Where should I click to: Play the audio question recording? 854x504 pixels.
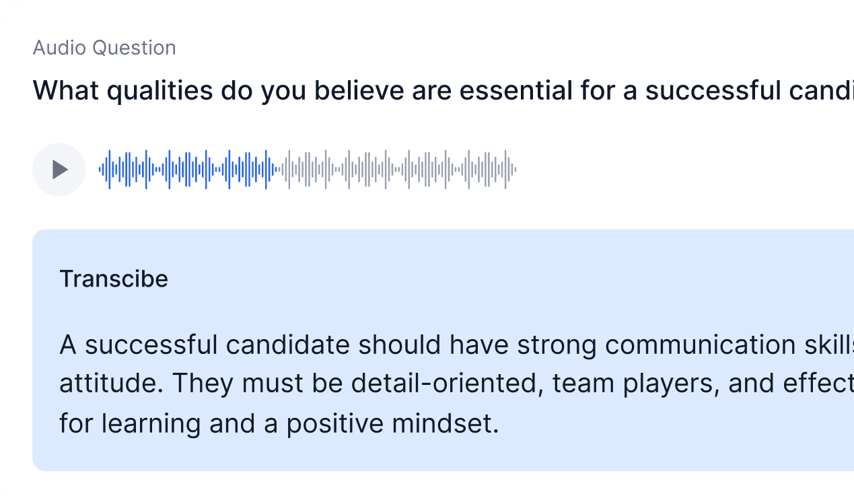(x=59, y=170)
